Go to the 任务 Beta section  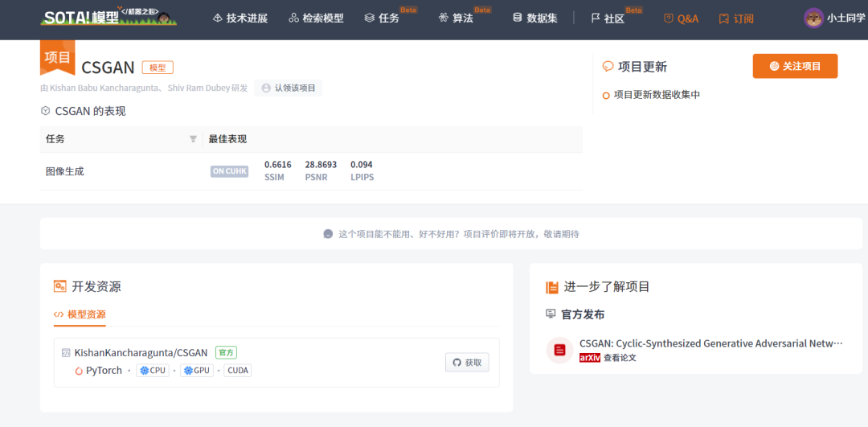383,18
